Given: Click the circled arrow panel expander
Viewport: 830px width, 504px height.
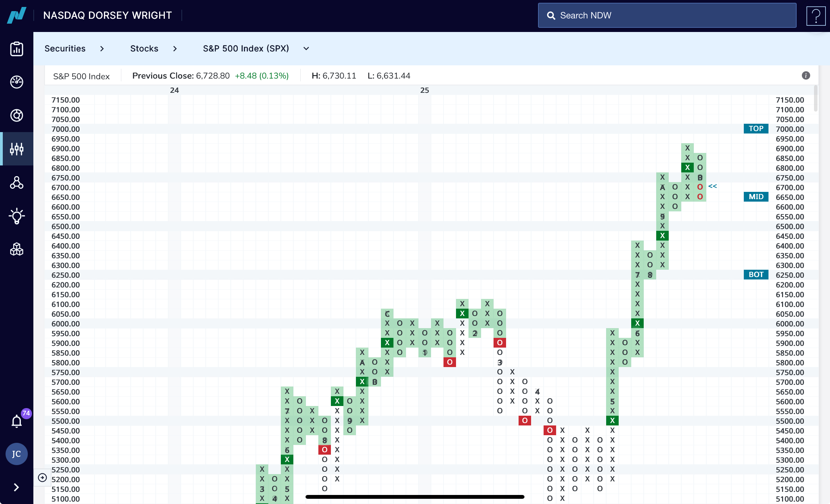Looking at the screenshot, I should pos(42,478).
